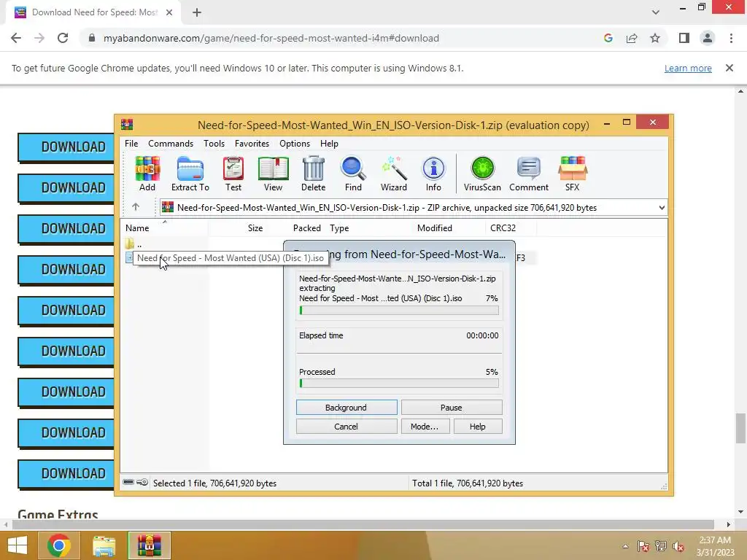
Task: Click the drive icon in WinRAR status bar
Action: click(128, 483)
